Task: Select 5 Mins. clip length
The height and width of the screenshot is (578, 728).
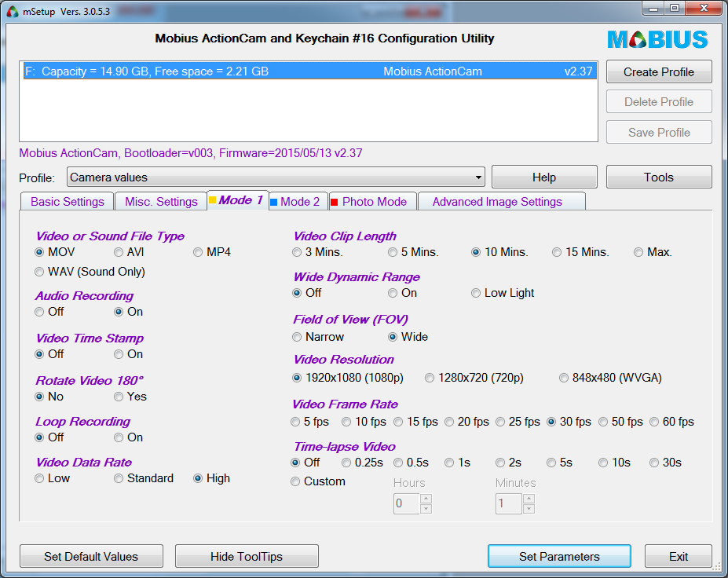Action: 414,252
